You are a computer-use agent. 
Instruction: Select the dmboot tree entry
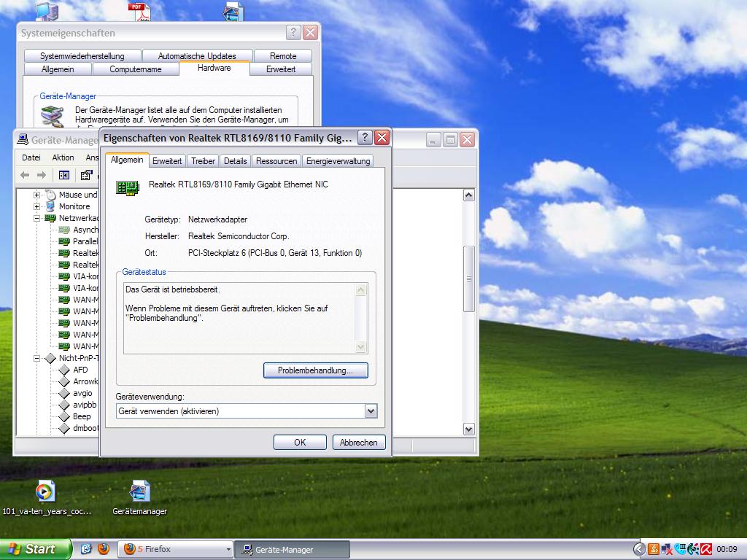[85, 428]
